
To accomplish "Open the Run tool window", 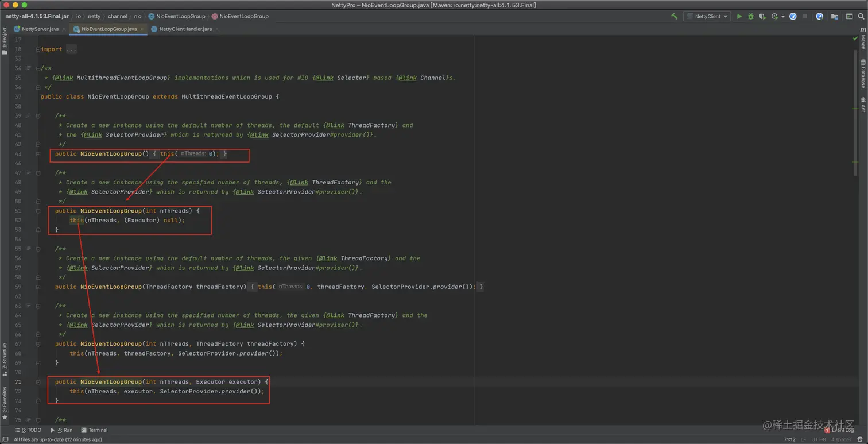I will click(61, 430).
